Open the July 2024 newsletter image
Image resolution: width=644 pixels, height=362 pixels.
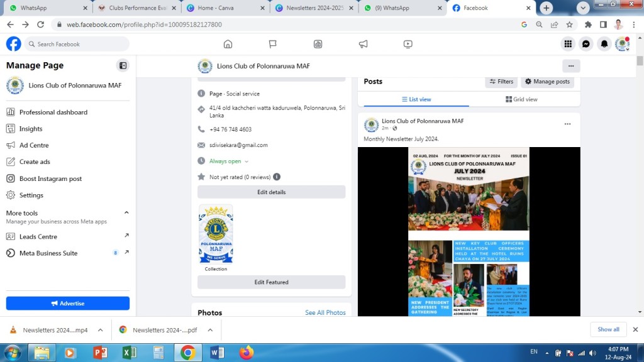pos(469,231)
